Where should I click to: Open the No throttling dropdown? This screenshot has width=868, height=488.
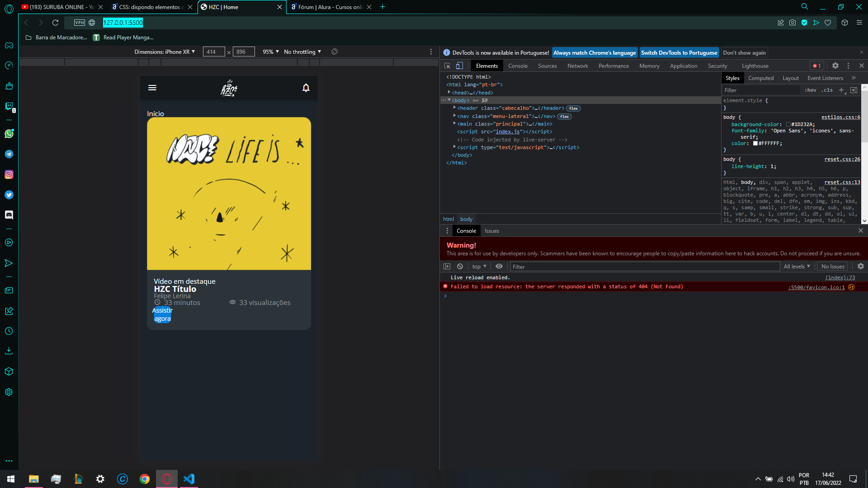pos(302,52)
